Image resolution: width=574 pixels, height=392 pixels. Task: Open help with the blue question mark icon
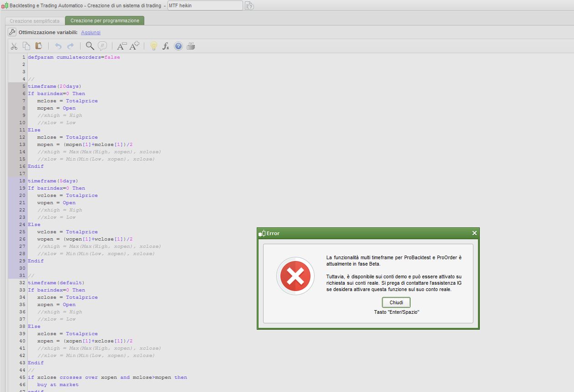[x=178, y=46]
